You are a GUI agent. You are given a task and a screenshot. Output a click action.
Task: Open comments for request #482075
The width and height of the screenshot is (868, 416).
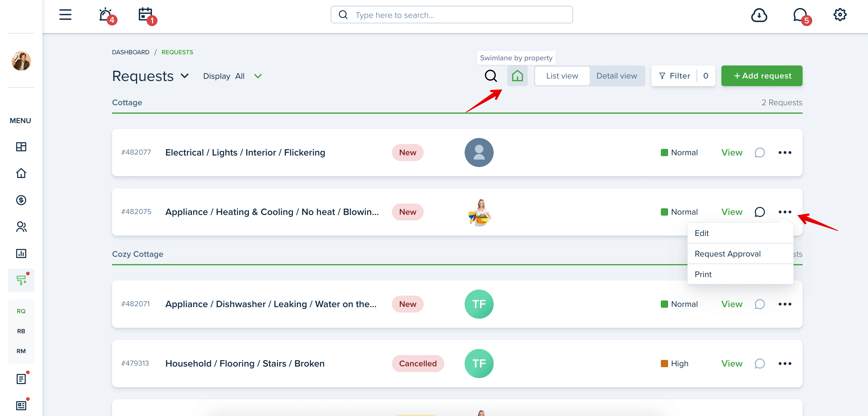760,212
